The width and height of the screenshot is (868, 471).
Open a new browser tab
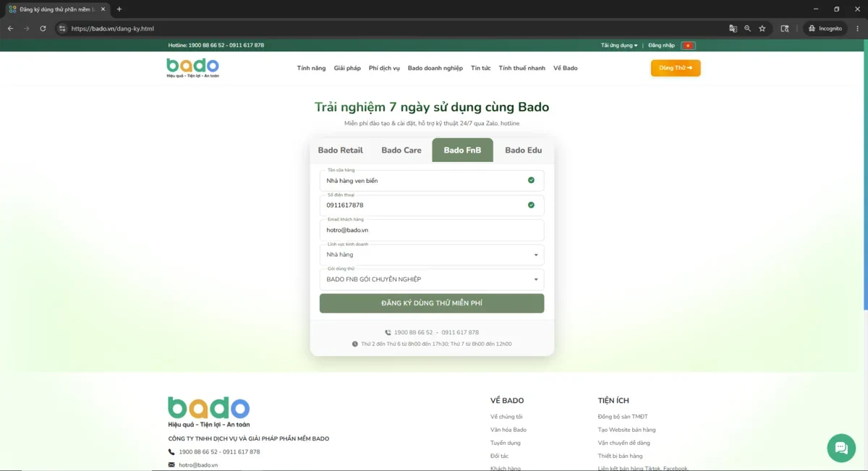point(119,9)
